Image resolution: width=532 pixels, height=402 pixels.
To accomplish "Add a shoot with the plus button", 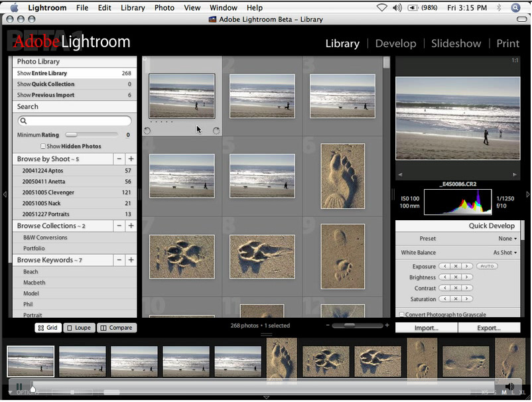I will coord(131,159).
